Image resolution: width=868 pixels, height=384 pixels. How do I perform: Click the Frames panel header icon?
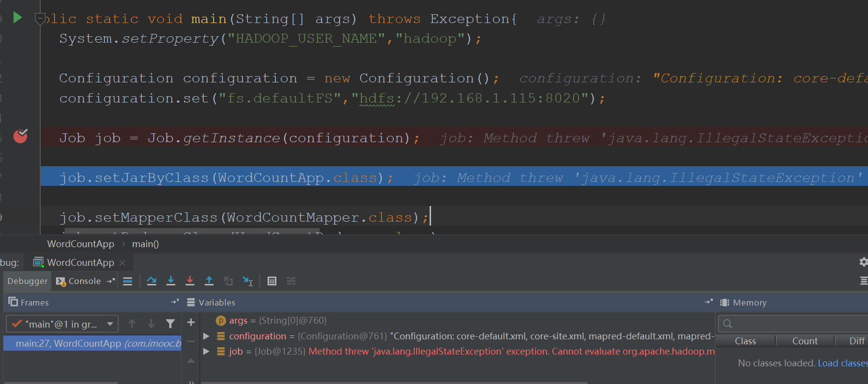coord(13,302)
